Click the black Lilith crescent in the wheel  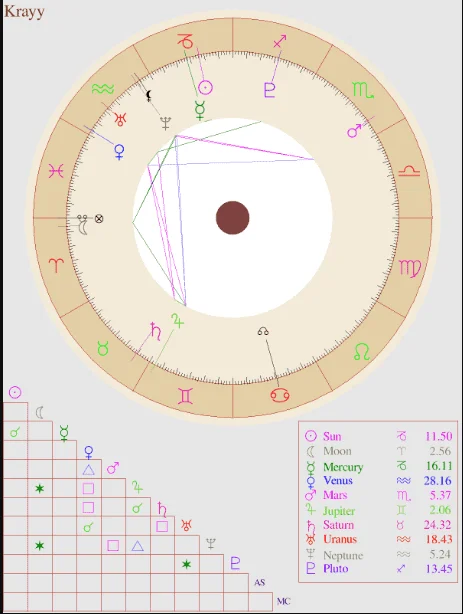(x=149, y=95)
